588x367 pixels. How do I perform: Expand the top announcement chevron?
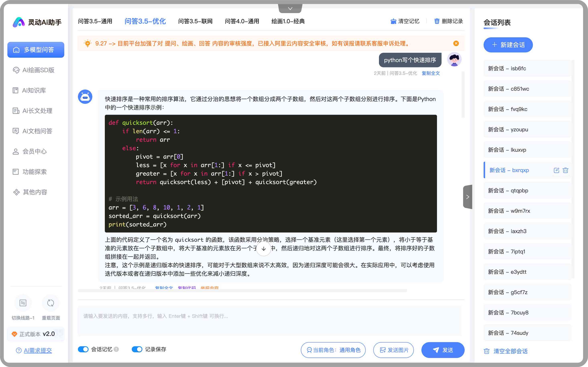coord(290,8)
